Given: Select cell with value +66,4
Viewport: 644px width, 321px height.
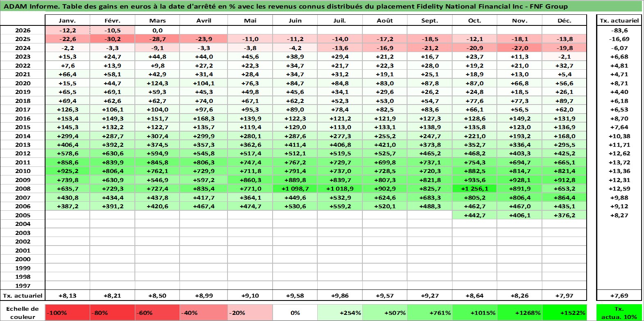Looking at the screenshot, I should click(67, 74).
